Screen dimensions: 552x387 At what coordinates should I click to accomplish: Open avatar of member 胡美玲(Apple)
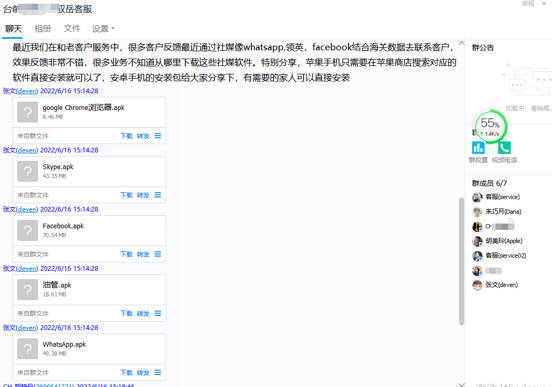(477, 241)
